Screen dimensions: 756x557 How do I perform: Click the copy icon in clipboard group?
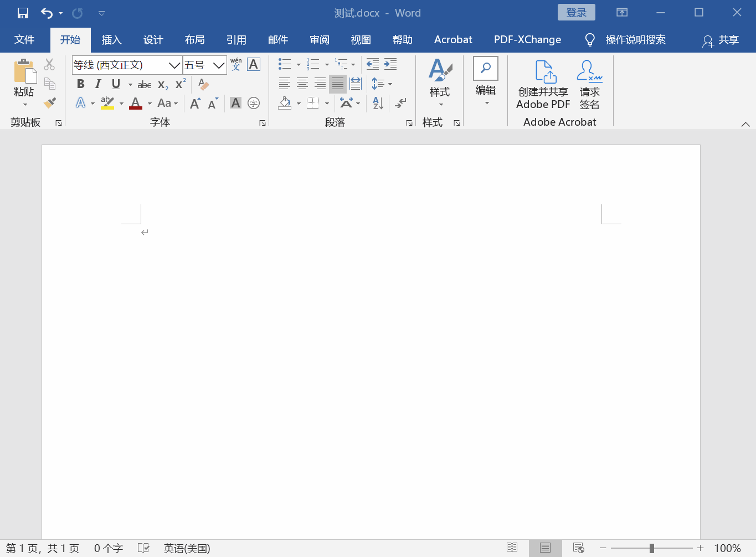[49, 84]
